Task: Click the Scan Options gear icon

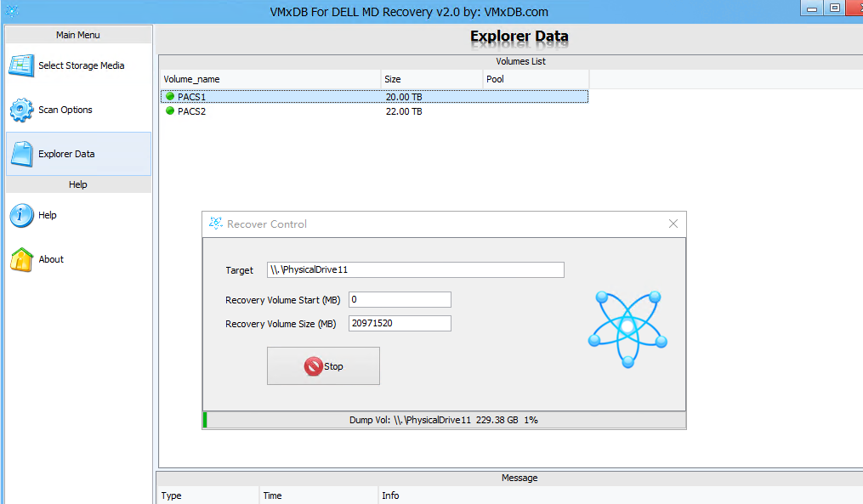Action: pos(21,110)
